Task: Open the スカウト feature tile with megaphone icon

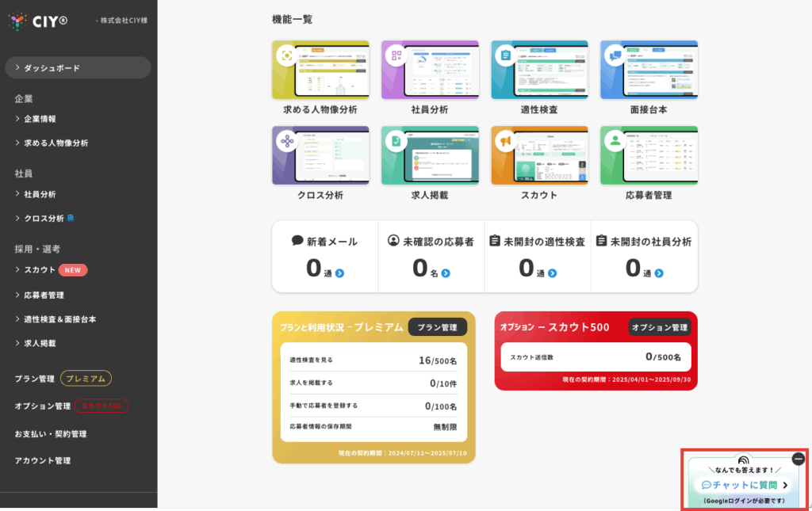Action: [539, 155]
